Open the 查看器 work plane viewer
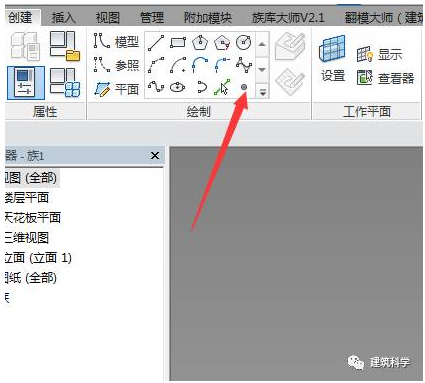This screenshot has width=425, height=383. pos(385,78)
